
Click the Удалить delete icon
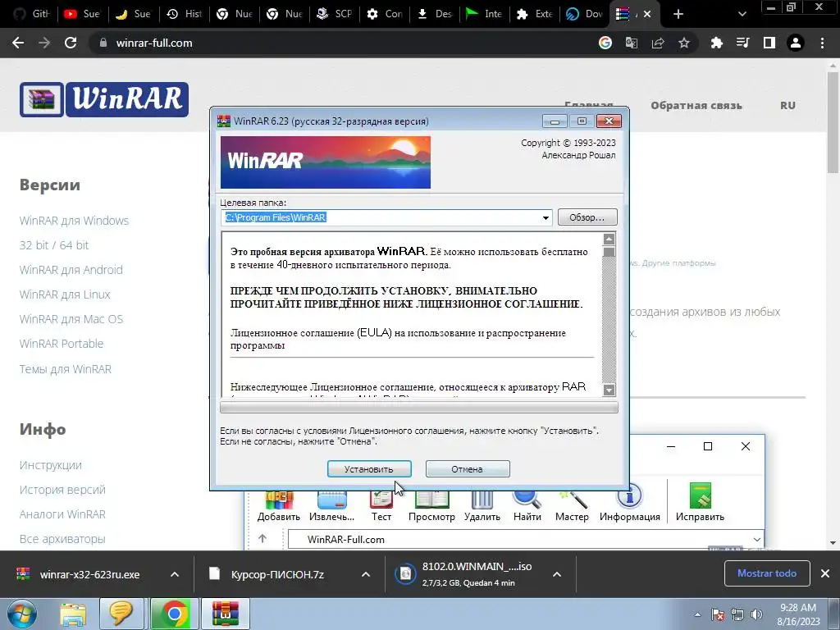[x=482, y=506]
